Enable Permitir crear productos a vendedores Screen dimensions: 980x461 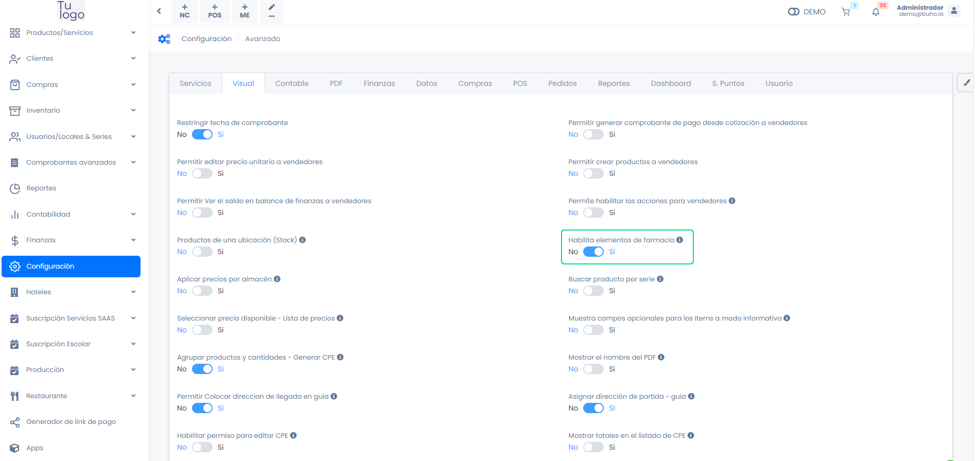(x=593, y=173)
